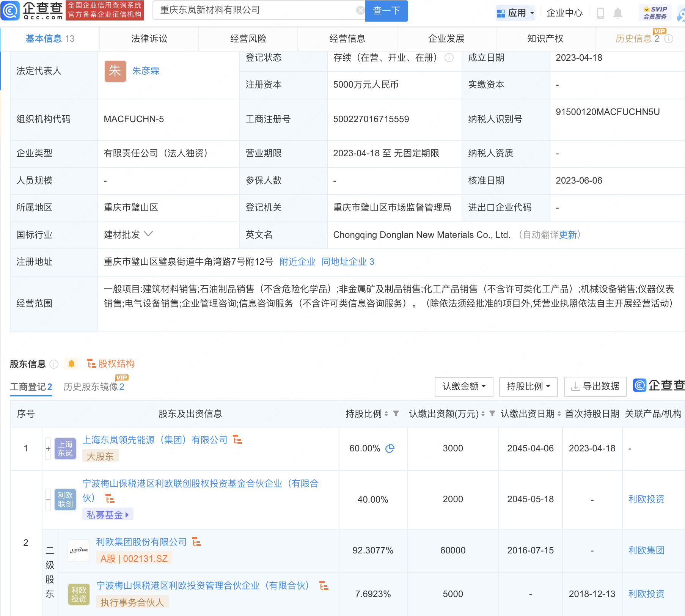685x616 pixels.
Task: Filter the 持股比例 column funnel icon
Action: click(x=396, y=414)
